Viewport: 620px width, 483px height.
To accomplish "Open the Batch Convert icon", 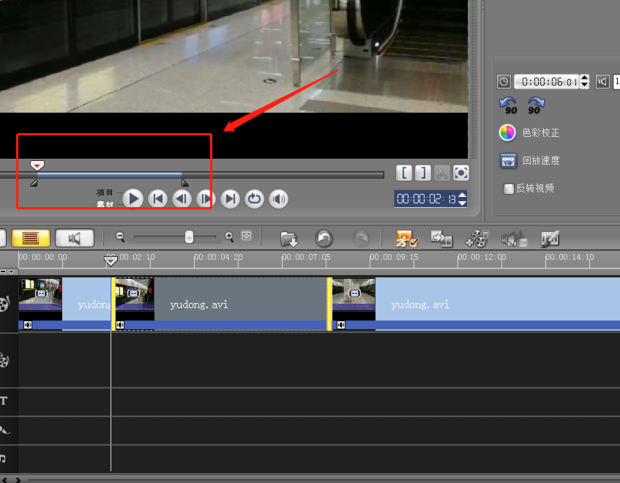I will [x=441, y=238].
